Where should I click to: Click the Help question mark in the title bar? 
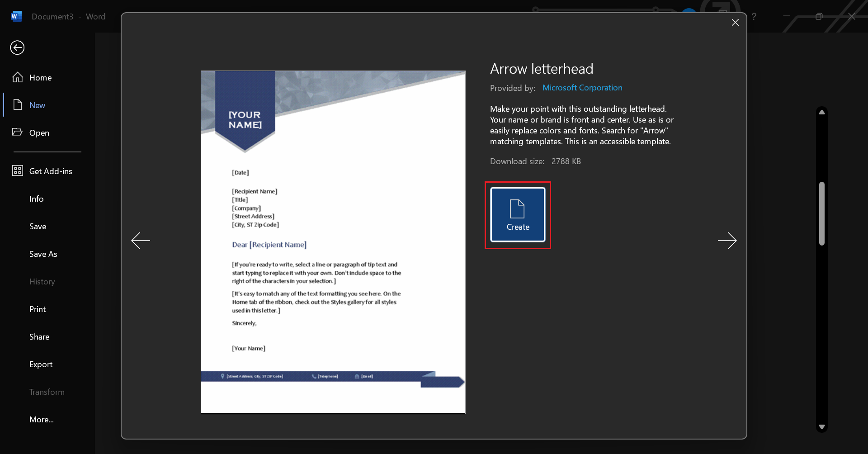point(754,16)
